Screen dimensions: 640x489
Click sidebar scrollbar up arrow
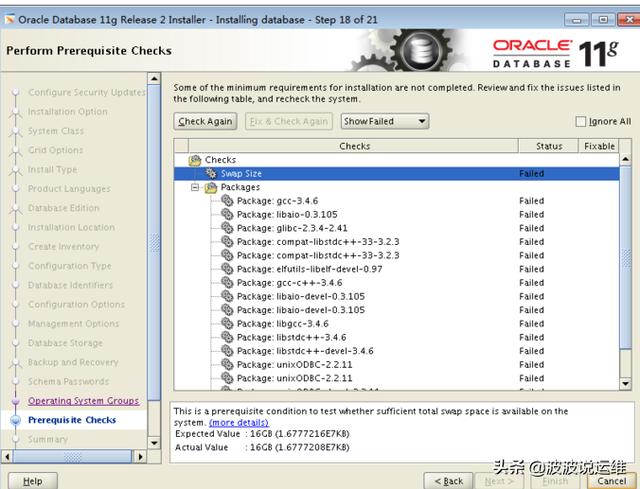click(x=154, y=78)
